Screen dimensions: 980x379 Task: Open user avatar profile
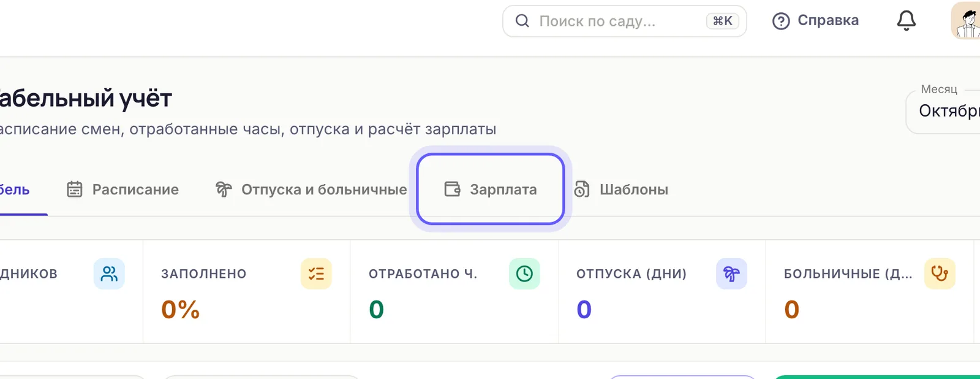(x=966, y=21)
